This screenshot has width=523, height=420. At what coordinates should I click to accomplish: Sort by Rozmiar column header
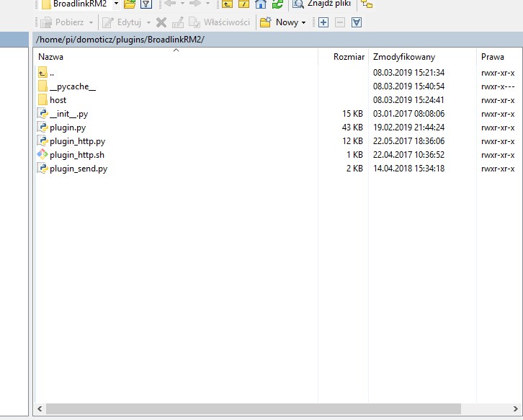pos(349,57)
